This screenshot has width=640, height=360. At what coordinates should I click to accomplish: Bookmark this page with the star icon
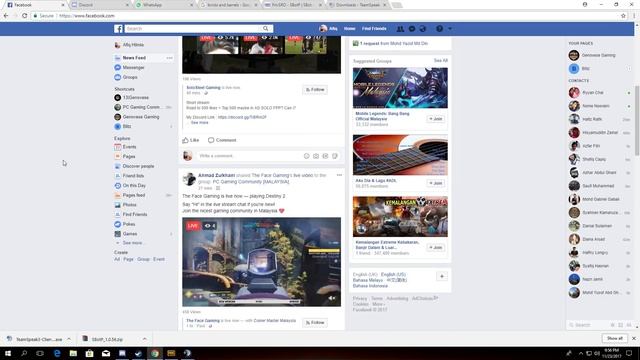tap(623, 16)
